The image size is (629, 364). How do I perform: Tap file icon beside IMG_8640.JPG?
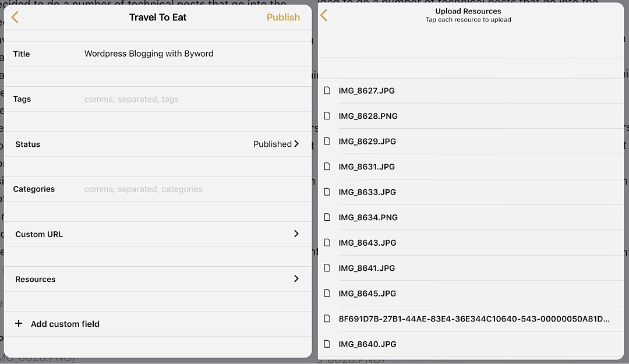(x=327, y=344)
